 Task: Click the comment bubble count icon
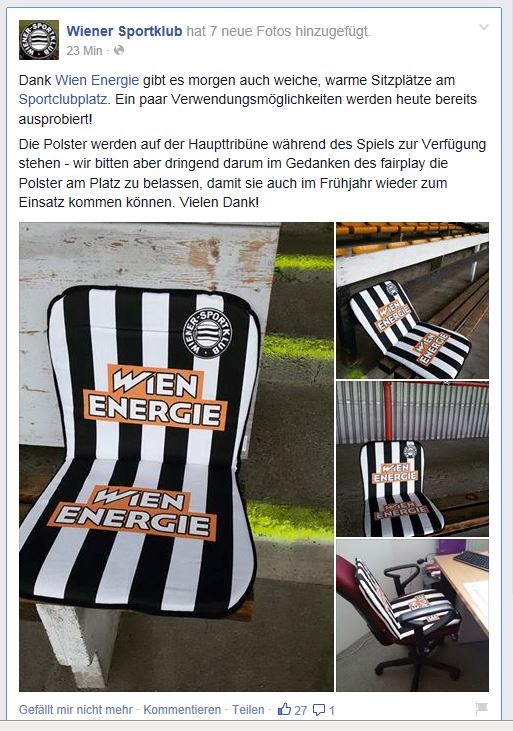point(319,710)
